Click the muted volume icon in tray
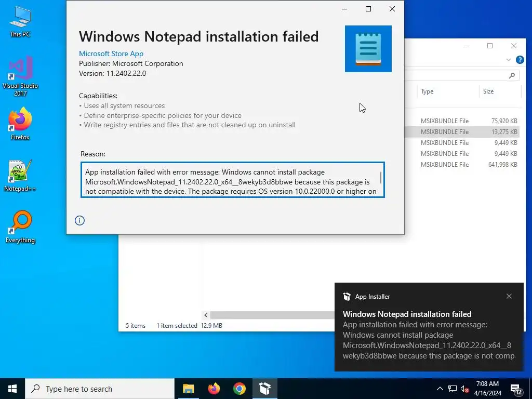532x399 pixels. coord(464,389)
